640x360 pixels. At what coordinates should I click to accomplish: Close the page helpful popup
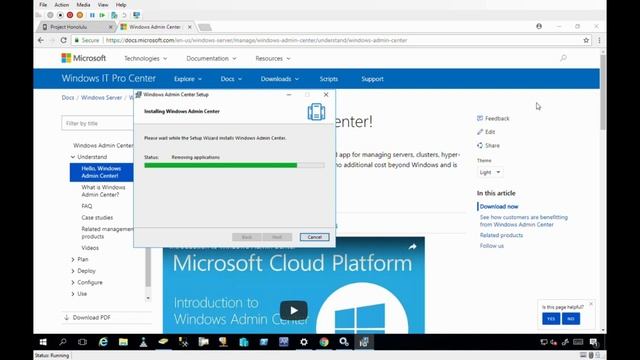[591, 304]
